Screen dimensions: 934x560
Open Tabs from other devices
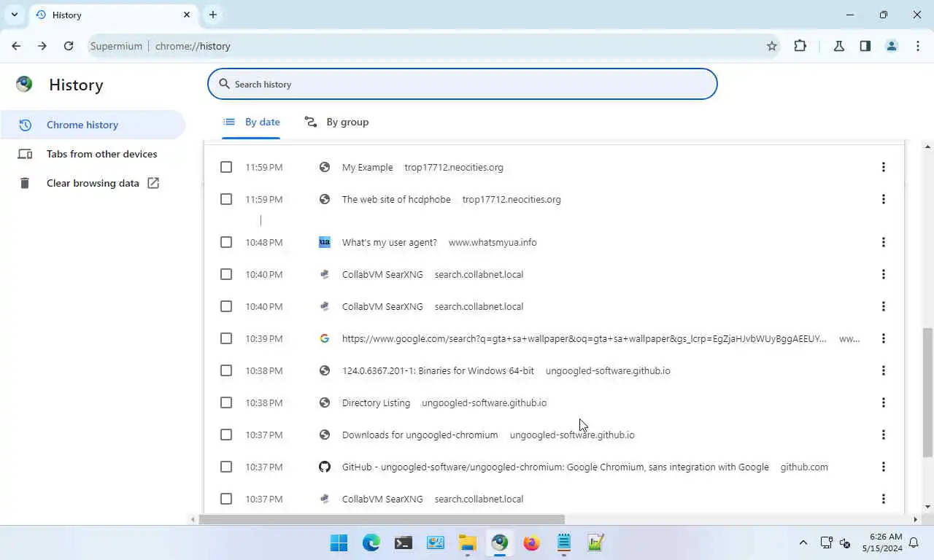click(93, 154)
